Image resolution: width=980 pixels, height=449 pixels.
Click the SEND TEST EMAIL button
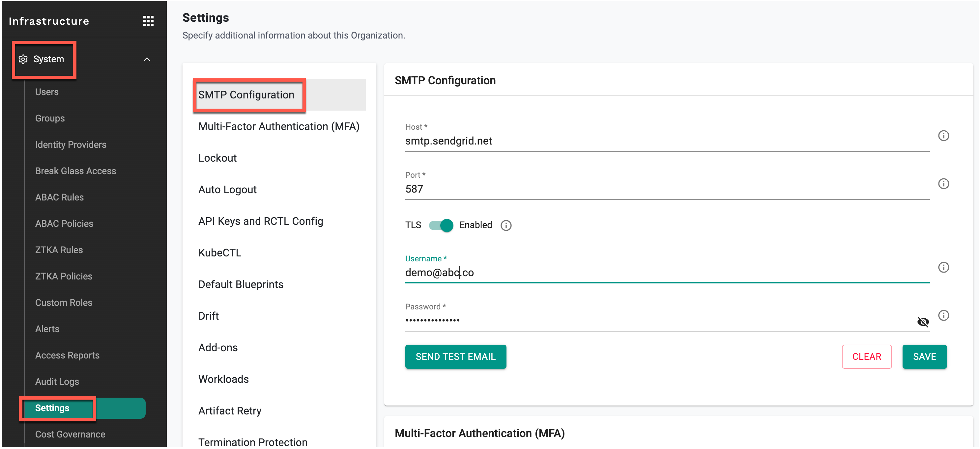pos(455,357)
